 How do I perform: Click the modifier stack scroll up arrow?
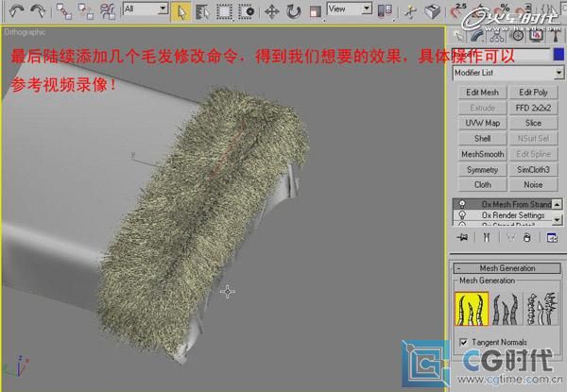pos(558,204)
